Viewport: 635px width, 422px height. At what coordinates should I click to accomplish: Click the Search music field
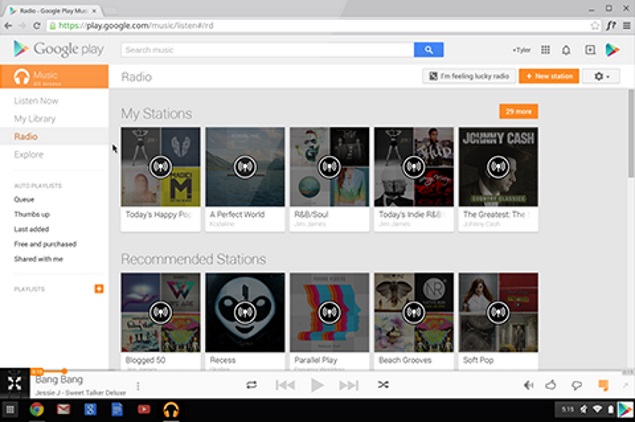267,50
